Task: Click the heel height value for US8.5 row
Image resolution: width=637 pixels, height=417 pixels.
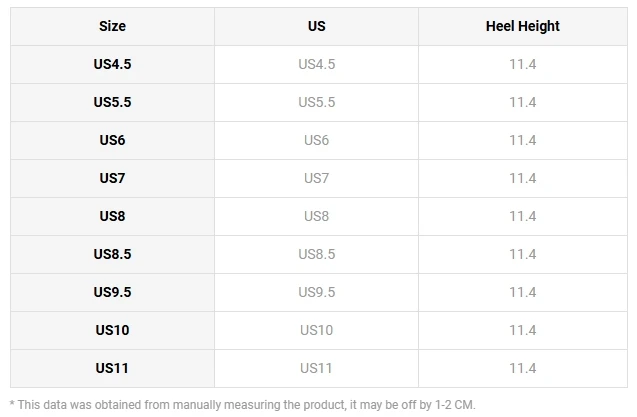Action: click(522, 254)
